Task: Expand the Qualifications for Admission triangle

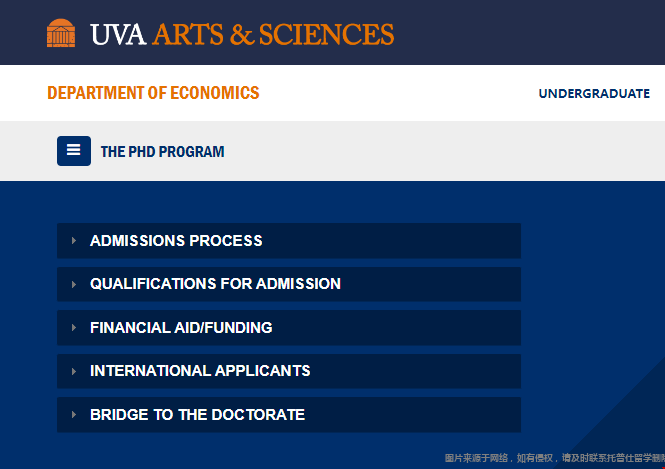Action: (74, 284)
